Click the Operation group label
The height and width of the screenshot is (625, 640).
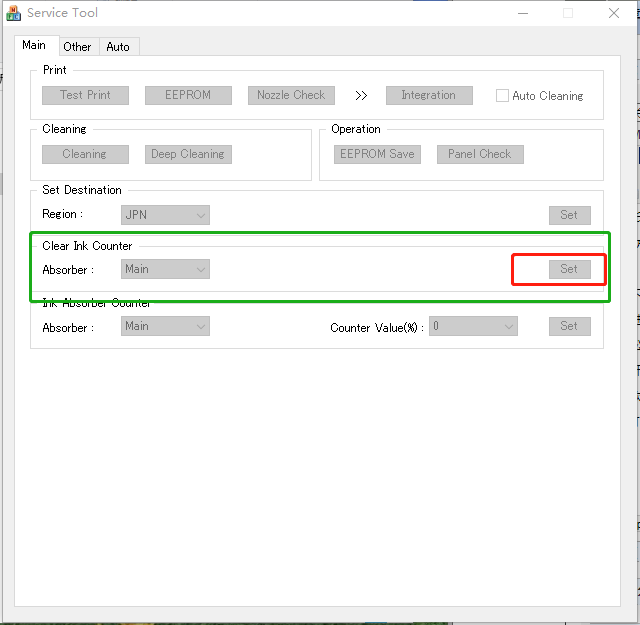point(356,129)
